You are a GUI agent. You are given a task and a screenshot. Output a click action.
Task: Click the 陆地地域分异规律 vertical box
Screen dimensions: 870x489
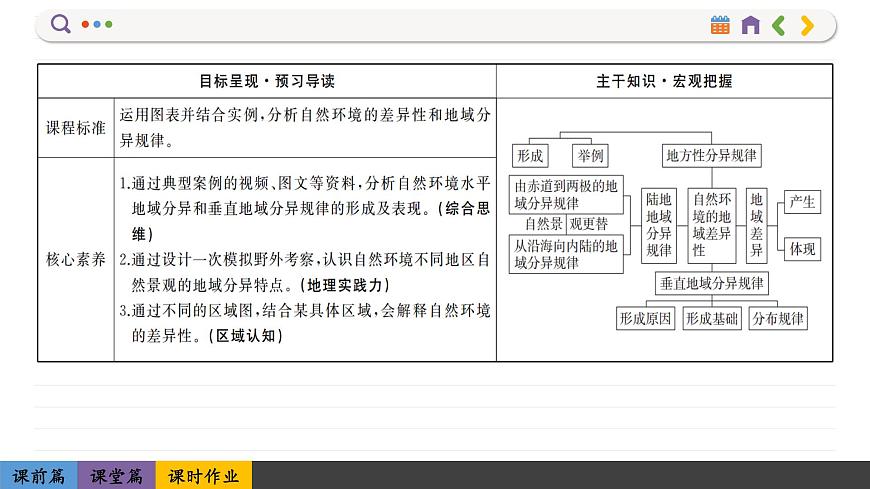(659, 225)
